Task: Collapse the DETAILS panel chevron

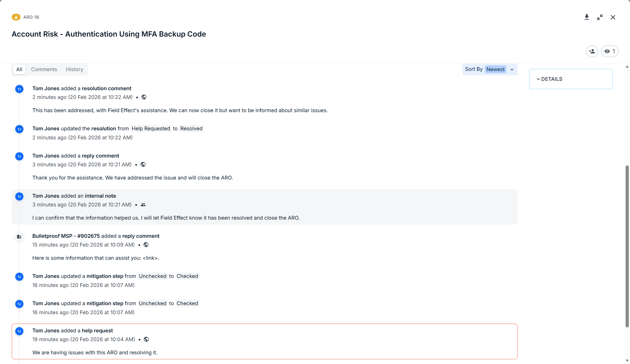Action: point(538,79)
